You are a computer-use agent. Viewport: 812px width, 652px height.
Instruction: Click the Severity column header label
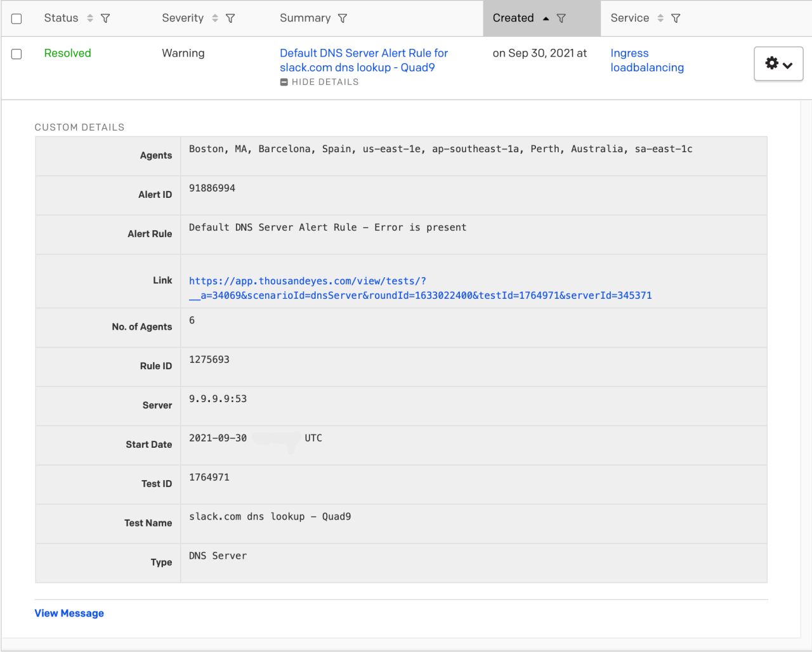(183, 18)
